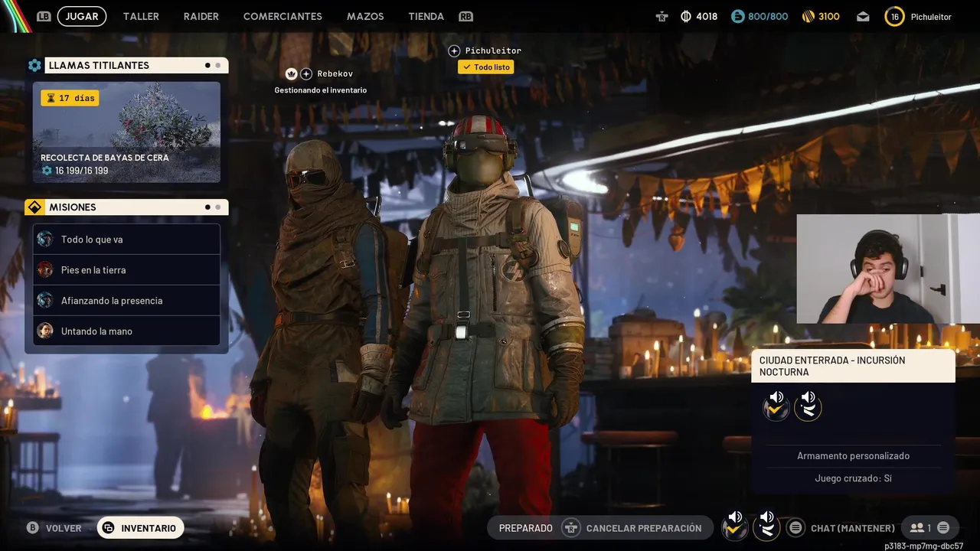Click the Preparado status label
980x551 pixels.
click(526, 528)
